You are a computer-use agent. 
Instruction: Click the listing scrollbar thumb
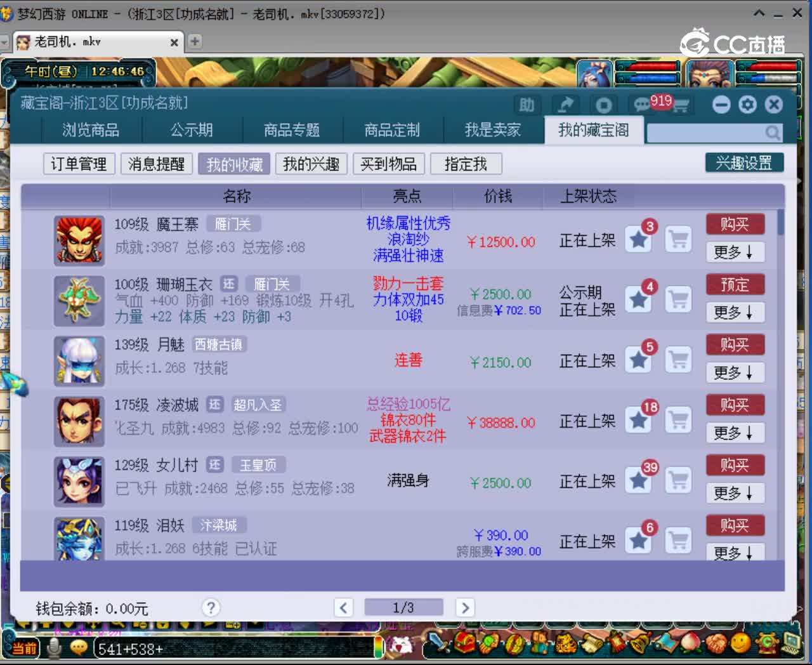[x=780, y=223]
